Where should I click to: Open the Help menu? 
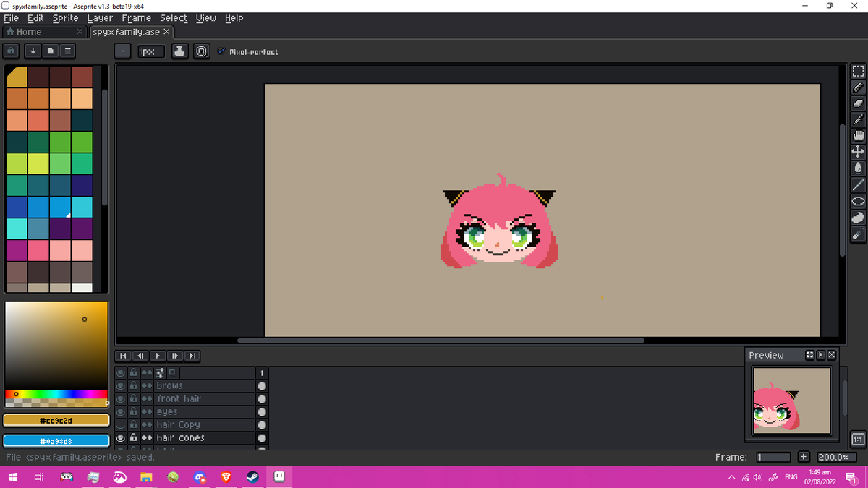[x=234, y=18]
